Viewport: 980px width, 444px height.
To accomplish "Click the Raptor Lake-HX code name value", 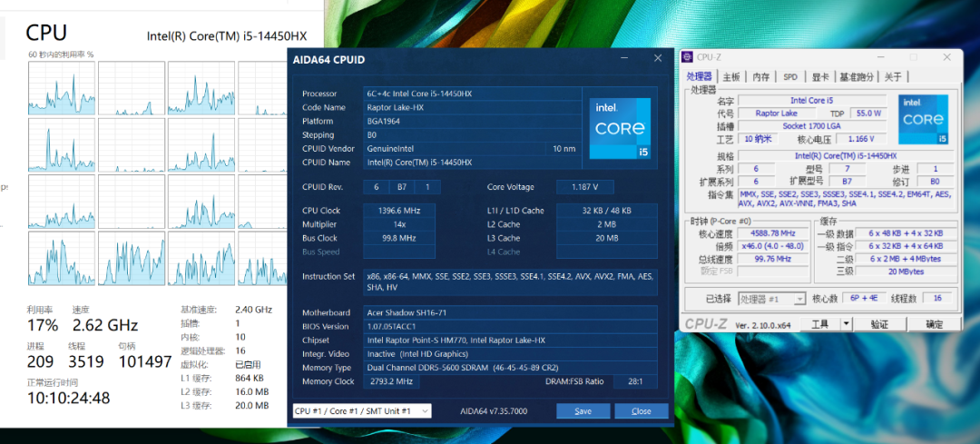I will (472, 107).
